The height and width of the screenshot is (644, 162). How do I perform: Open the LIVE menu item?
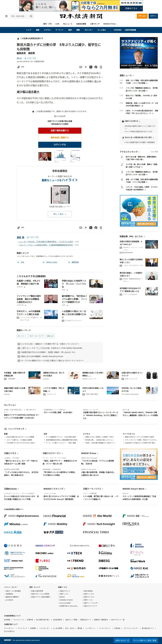tap(57, 24)
